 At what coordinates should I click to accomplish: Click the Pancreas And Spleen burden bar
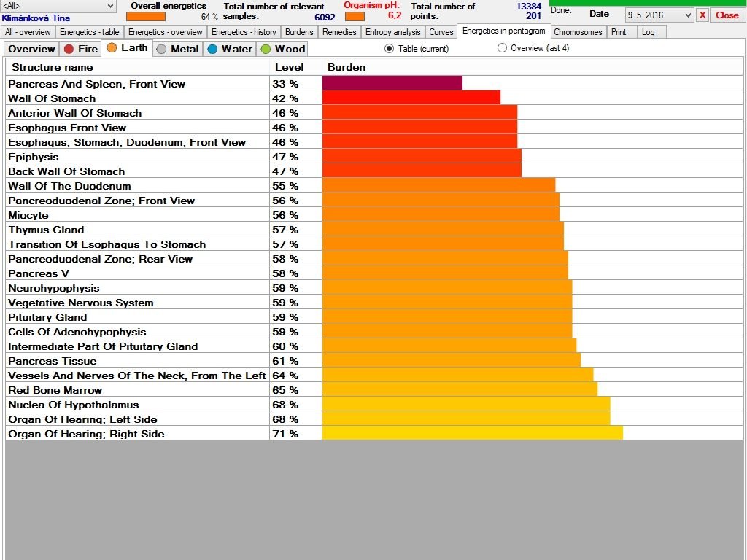392,83
